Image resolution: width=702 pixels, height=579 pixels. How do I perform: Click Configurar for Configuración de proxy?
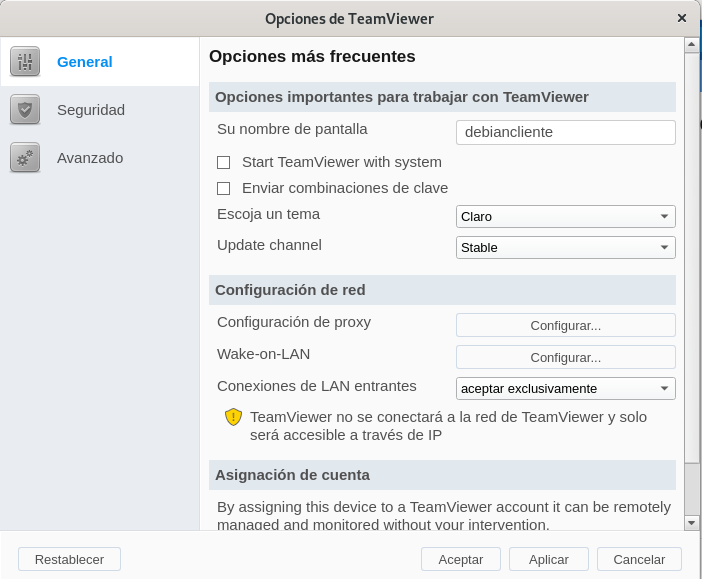pos(565,325)
